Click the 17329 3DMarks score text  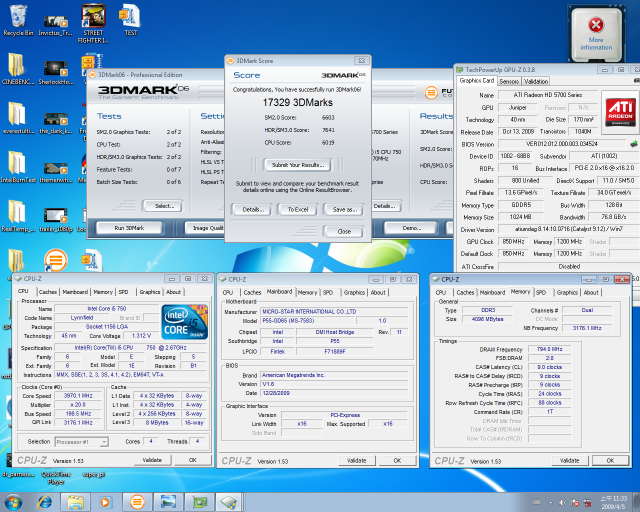[298, 102]
